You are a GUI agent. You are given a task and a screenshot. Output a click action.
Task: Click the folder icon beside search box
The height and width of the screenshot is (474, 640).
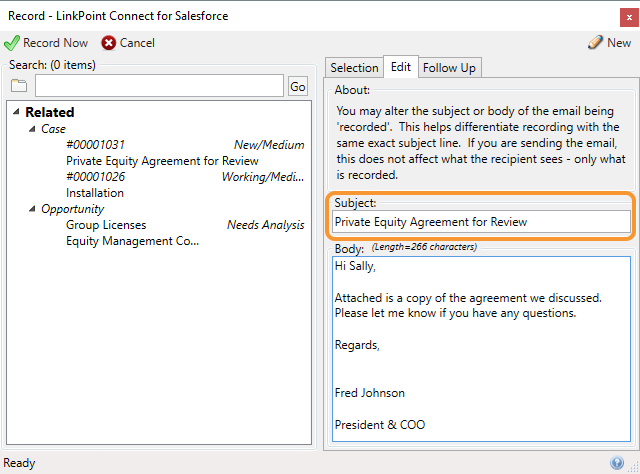(x=19, y=86)
